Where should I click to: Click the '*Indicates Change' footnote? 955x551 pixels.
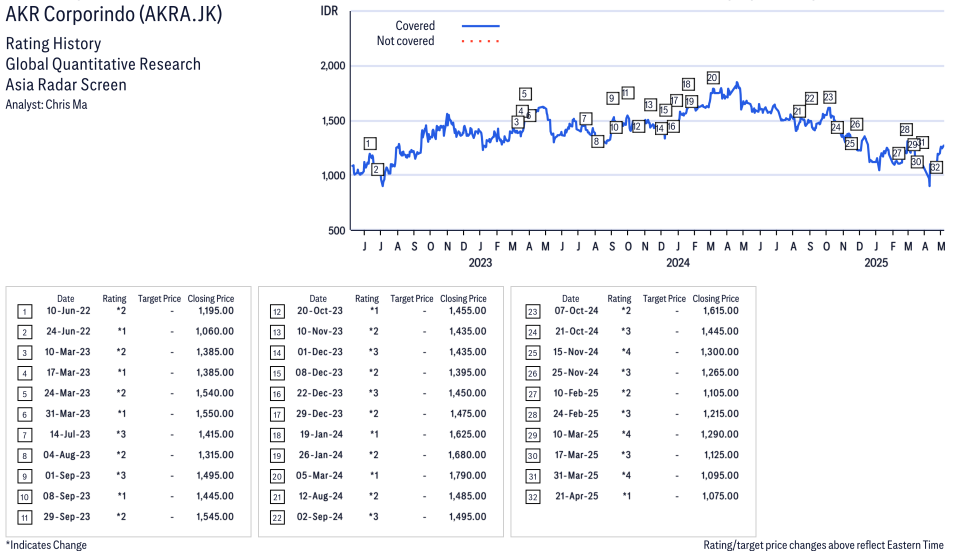[46, 545]
